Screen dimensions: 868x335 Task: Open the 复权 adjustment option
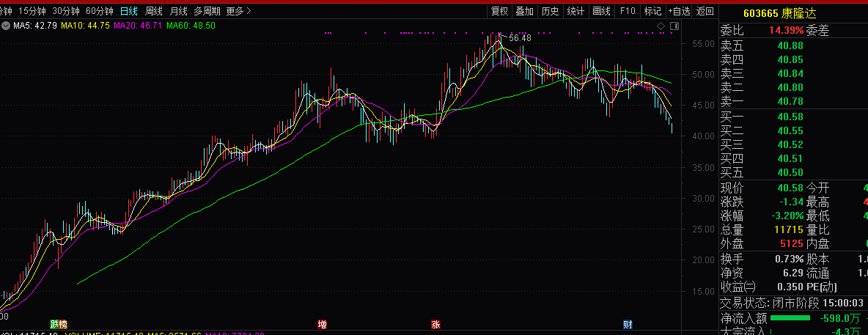pos(499,11)
